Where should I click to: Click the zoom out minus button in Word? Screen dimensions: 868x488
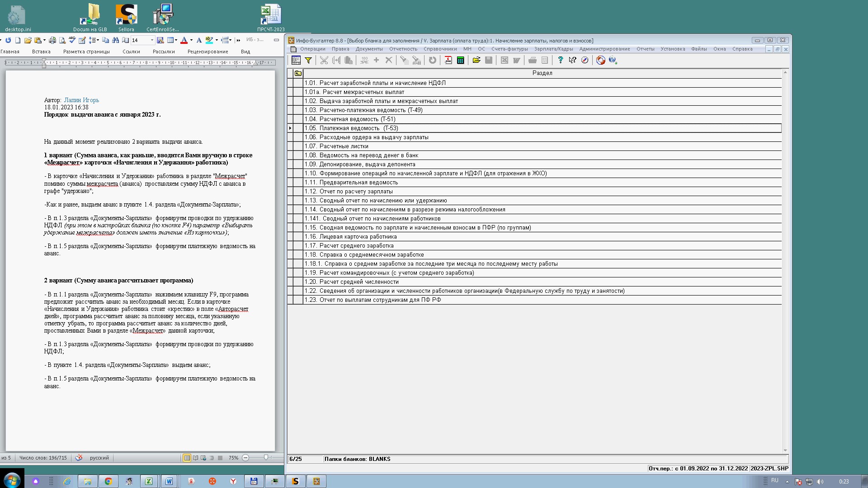click(x=245, y=458)
